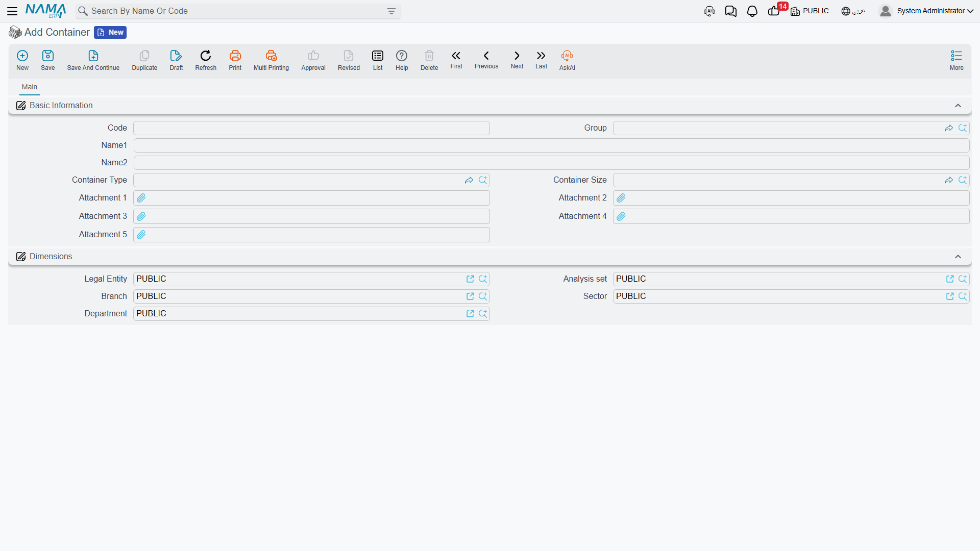Refresh the form
980x551 pixels.
206,60
